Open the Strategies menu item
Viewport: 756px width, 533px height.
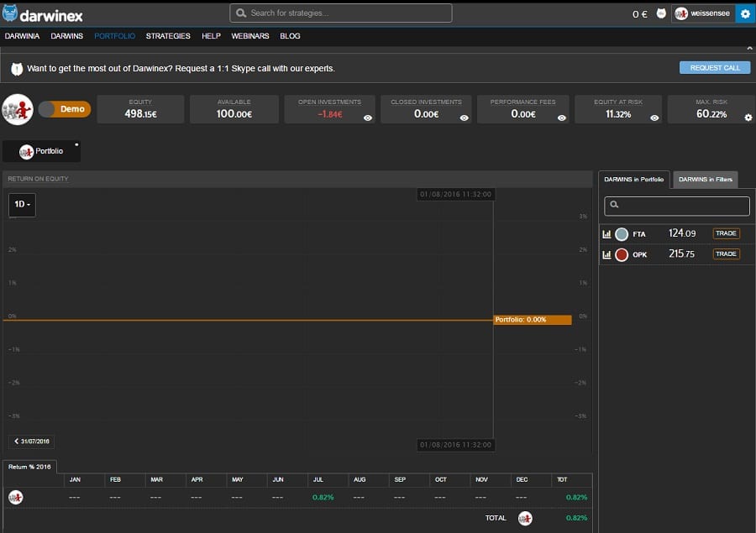tap(168, 36)
